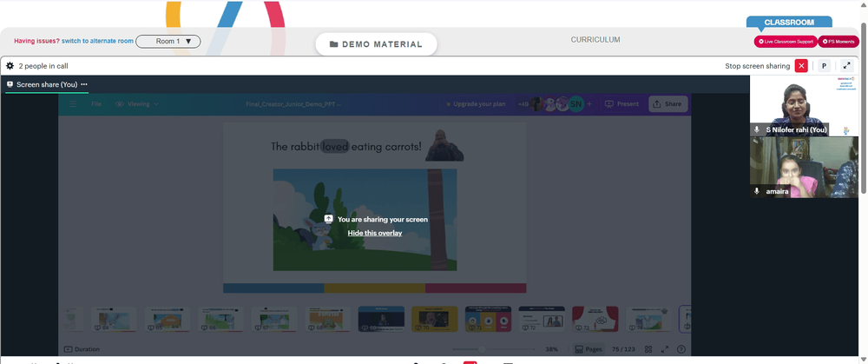Select page 67 thumbnail
Screen dimensions: 868x364
tap(274, 319)
